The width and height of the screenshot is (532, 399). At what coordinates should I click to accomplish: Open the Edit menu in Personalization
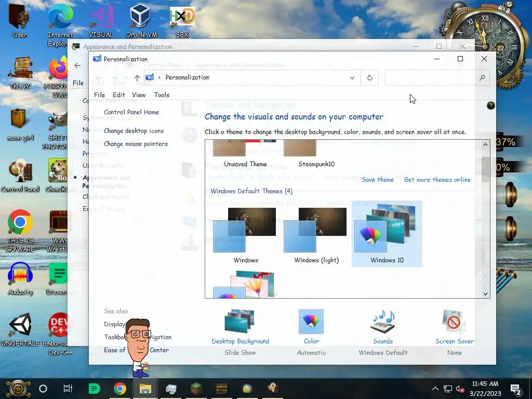[x=119, y=95]
